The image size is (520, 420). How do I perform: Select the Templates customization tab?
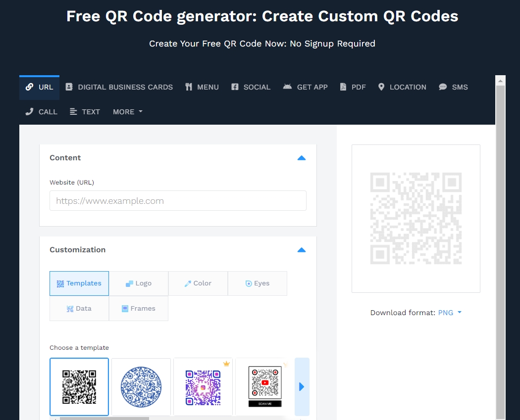pyautogui.click(x=79, y=283)
